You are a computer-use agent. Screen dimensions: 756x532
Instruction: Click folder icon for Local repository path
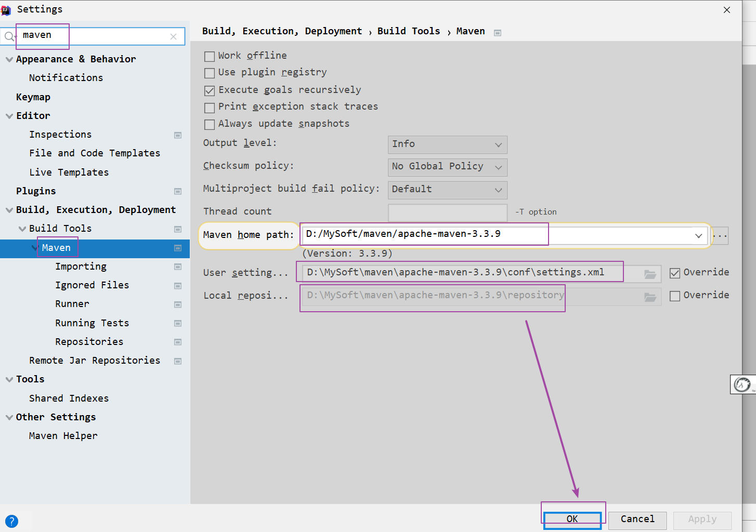click(650, 297)
